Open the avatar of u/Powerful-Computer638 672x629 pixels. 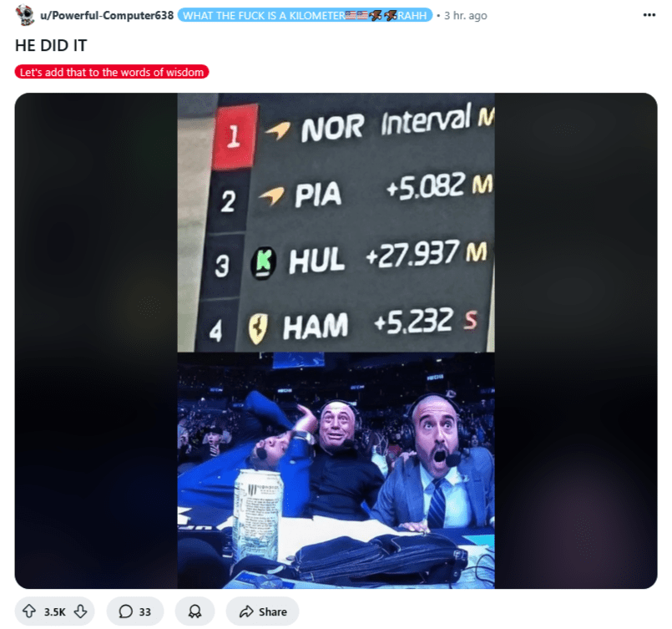25,15
